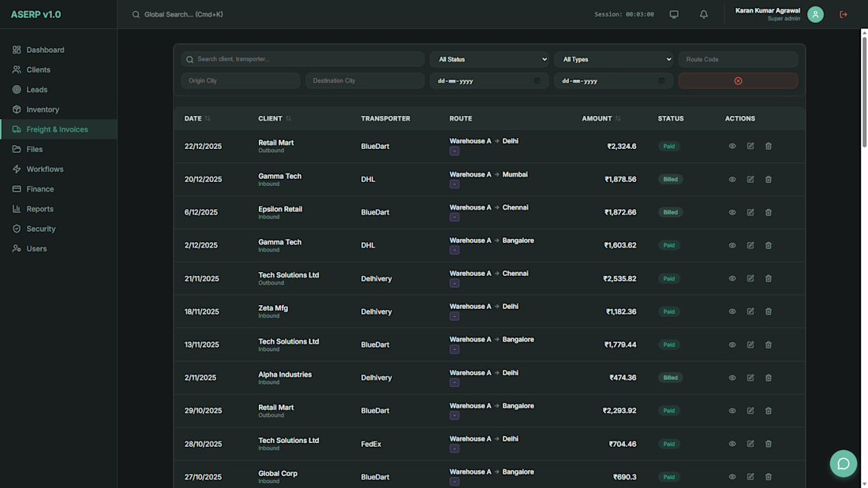Delete the Retail Mart 29/10/2025 invoice
Screen dimensions: 868x488
769,411
